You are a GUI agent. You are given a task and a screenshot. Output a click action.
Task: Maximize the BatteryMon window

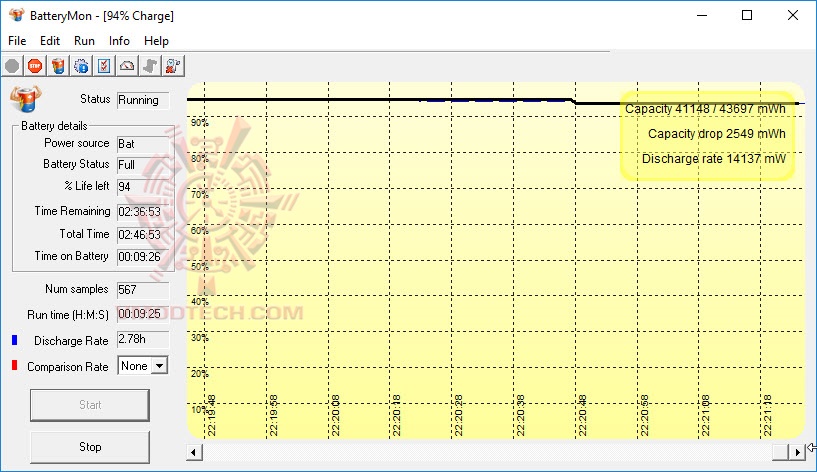(x=747, y=15)
